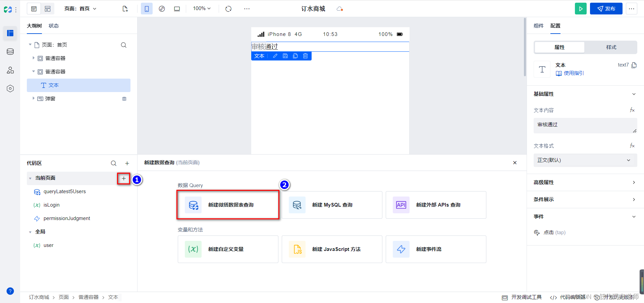644x303 pixels.
Task: Switch to the 配置 tab
Action: 555,26
